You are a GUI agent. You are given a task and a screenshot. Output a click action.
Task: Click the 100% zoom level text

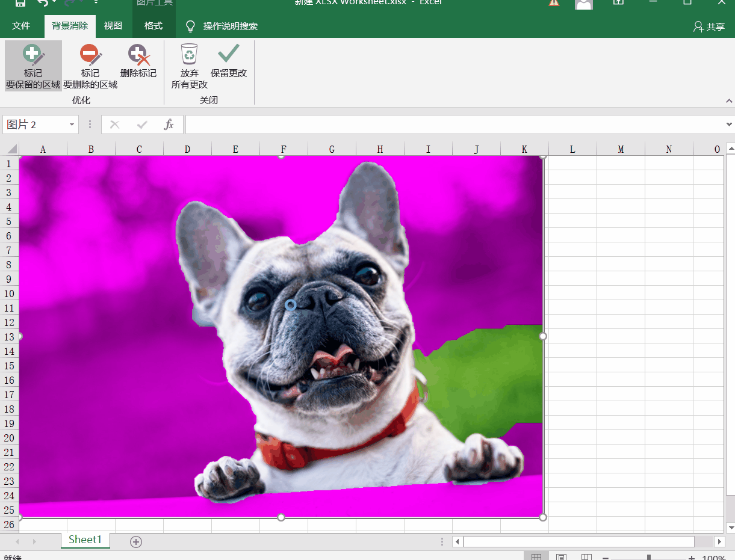715,558
